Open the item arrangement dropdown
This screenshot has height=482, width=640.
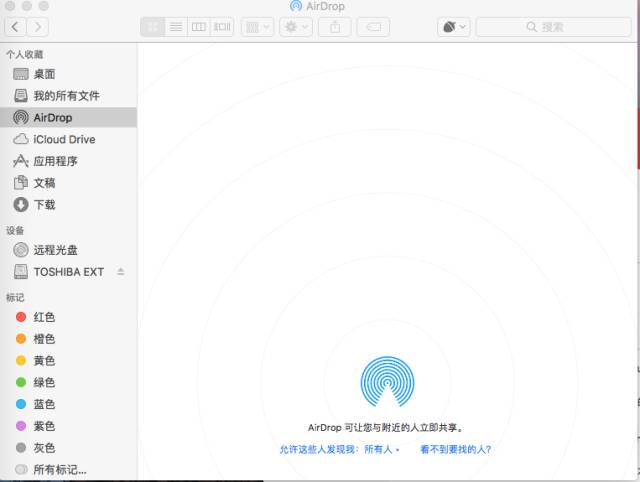pos(257,27)
